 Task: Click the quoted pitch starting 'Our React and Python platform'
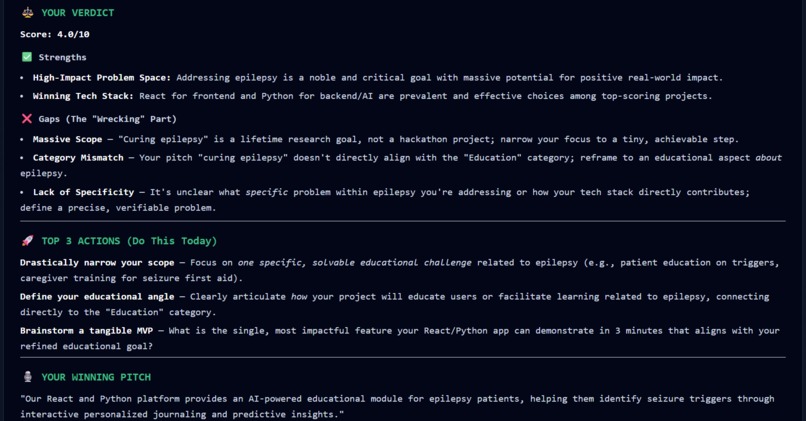click(397, 407)
